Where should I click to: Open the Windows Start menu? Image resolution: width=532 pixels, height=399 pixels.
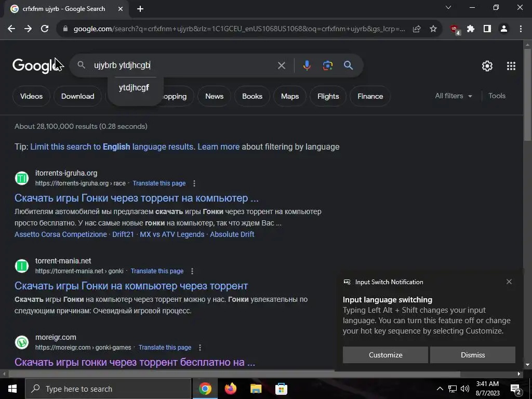(x=12, y=389)
